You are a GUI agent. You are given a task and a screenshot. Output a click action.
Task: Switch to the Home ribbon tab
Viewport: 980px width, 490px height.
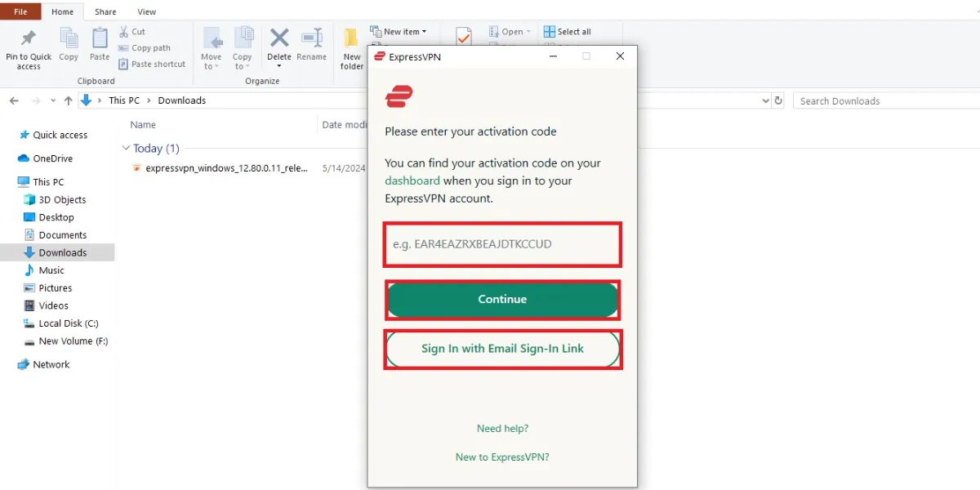[x=62, y=12]
